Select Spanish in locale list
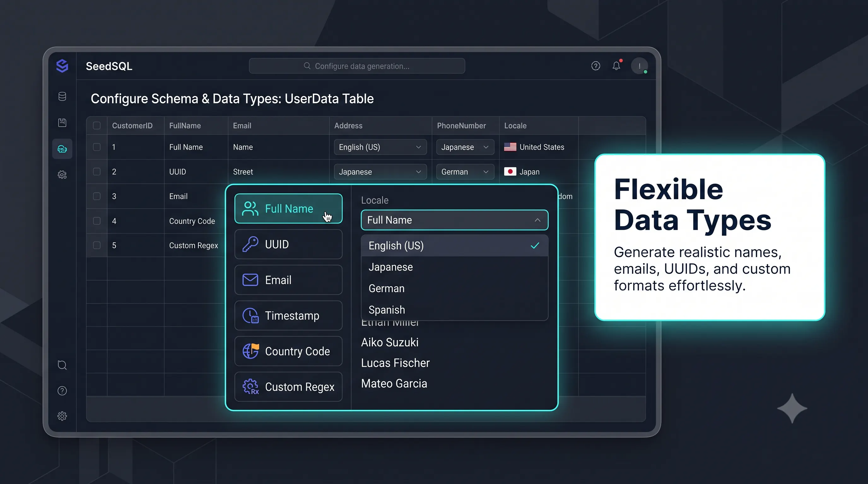This screenshot has width=868, height=484. click(455, 310)
